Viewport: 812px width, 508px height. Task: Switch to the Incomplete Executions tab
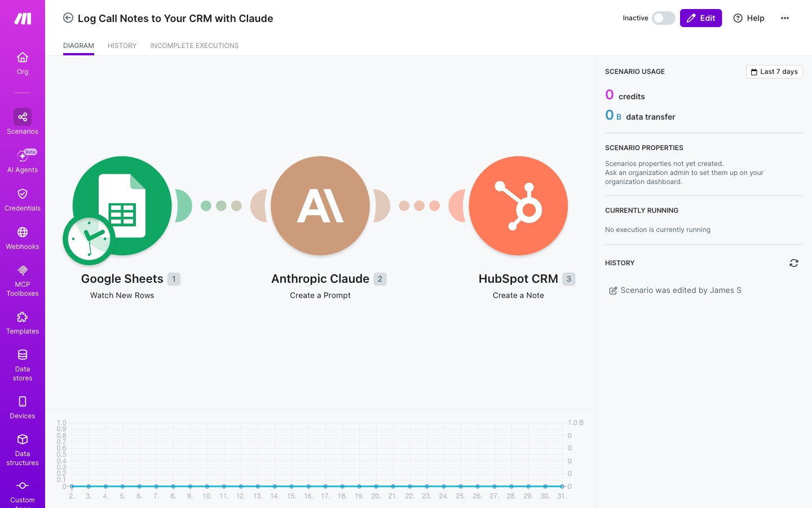tap(195, 46)
